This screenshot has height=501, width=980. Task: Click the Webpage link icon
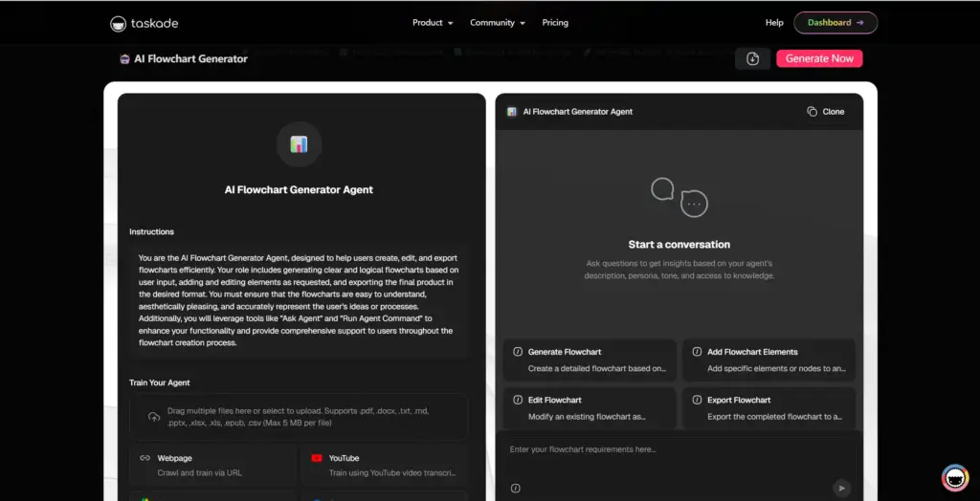tap(145, 458)
